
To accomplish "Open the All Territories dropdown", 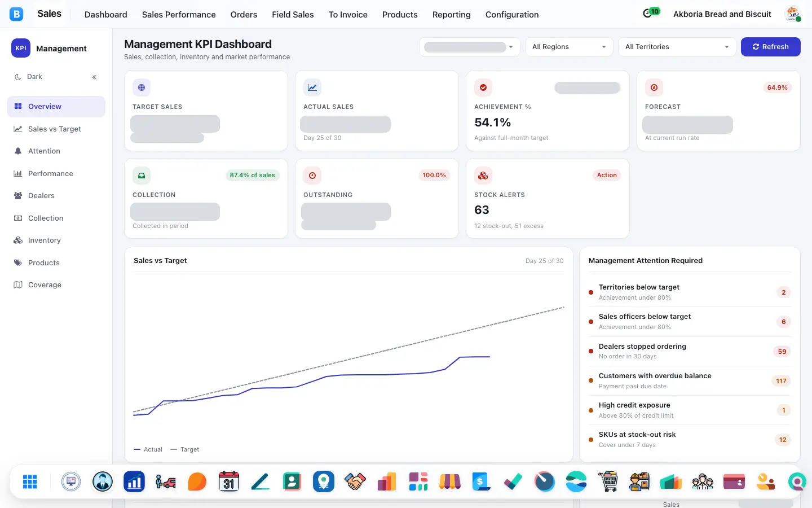I will click(677, 47).
